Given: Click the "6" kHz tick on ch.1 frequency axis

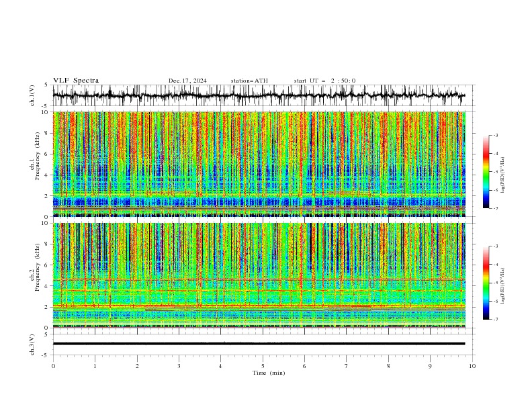Looking at the screenshot, I should [47, 154].
